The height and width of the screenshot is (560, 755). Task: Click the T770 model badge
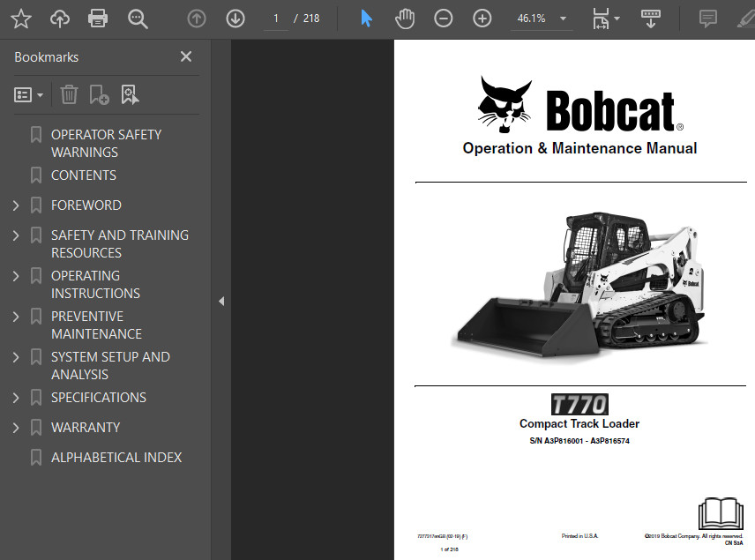click(579, 405)
